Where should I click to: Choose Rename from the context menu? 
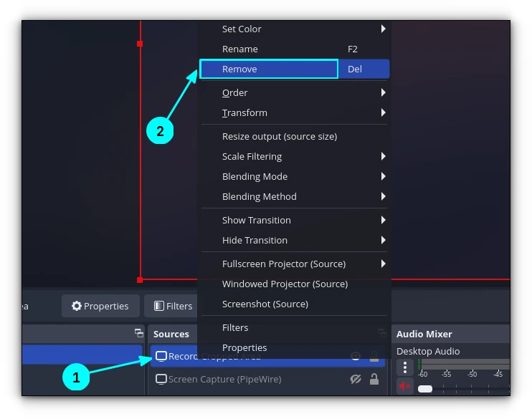[x=294, y=49]
